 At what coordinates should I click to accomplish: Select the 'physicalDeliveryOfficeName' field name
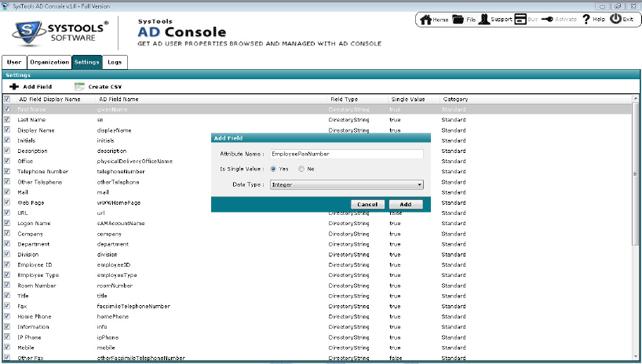135,161
